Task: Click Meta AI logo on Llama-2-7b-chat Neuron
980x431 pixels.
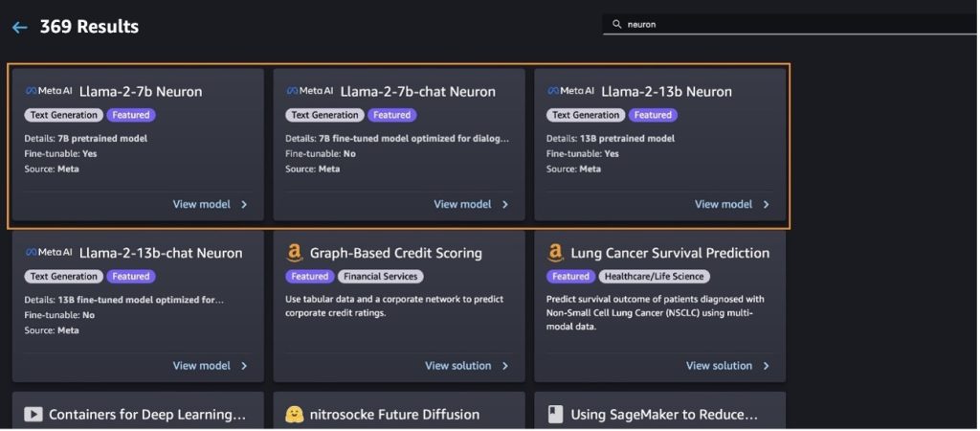Action: [x=310, y=91]
